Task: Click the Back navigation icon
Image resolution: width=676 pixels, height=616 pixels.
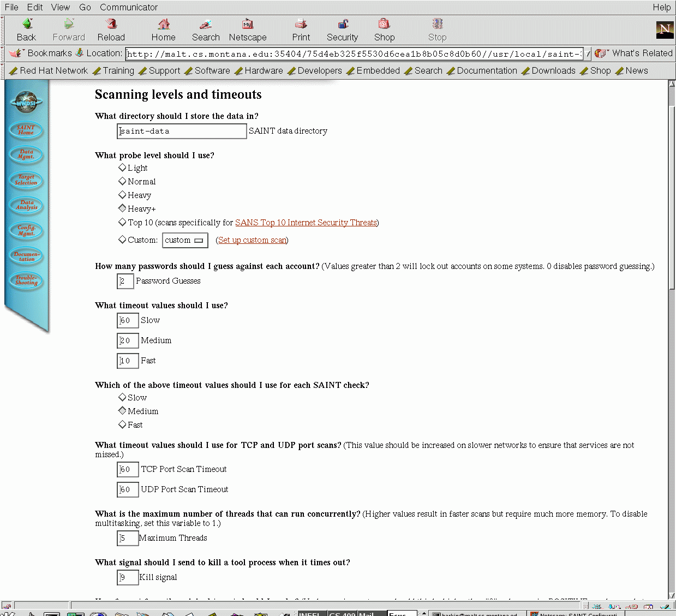Action: click(x=27, y=25)
